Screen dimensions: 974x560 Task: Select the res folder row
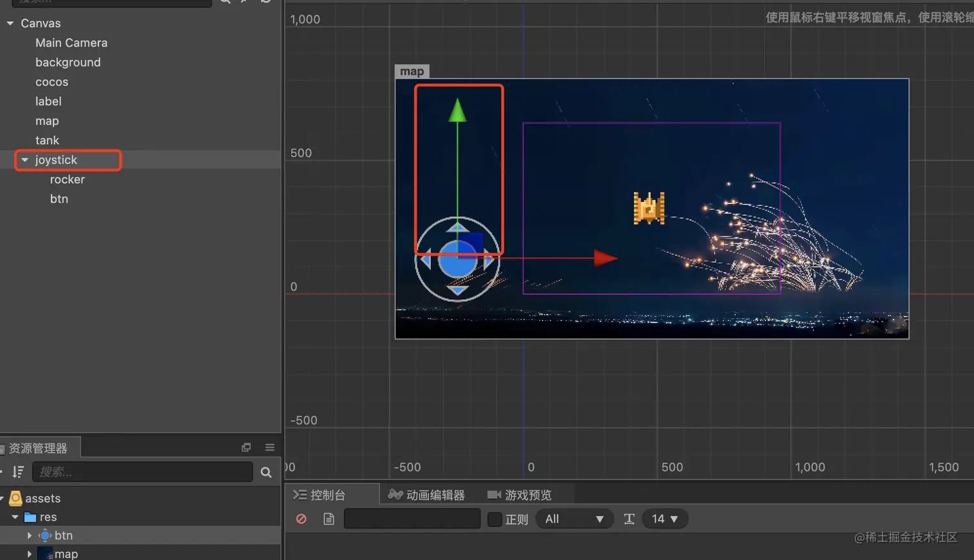pyautogui.click(x=48, y=517)
